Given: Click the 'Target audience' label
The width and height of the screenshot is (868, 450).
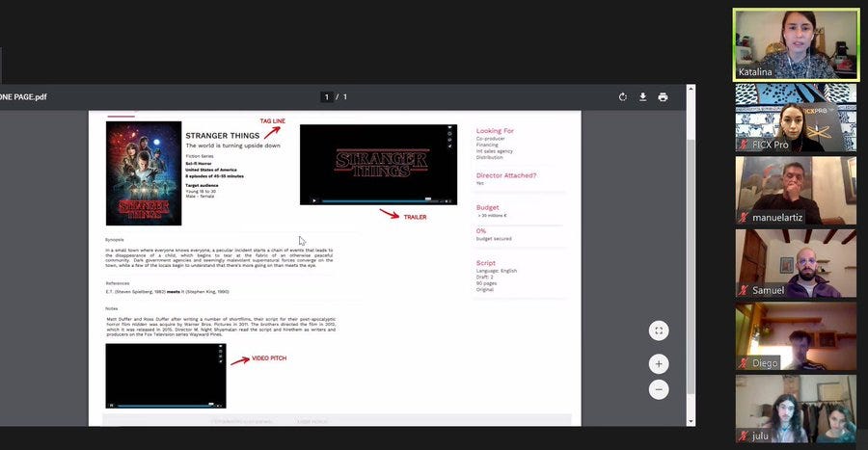Looking at the screenshot, I should coord(202,186).
